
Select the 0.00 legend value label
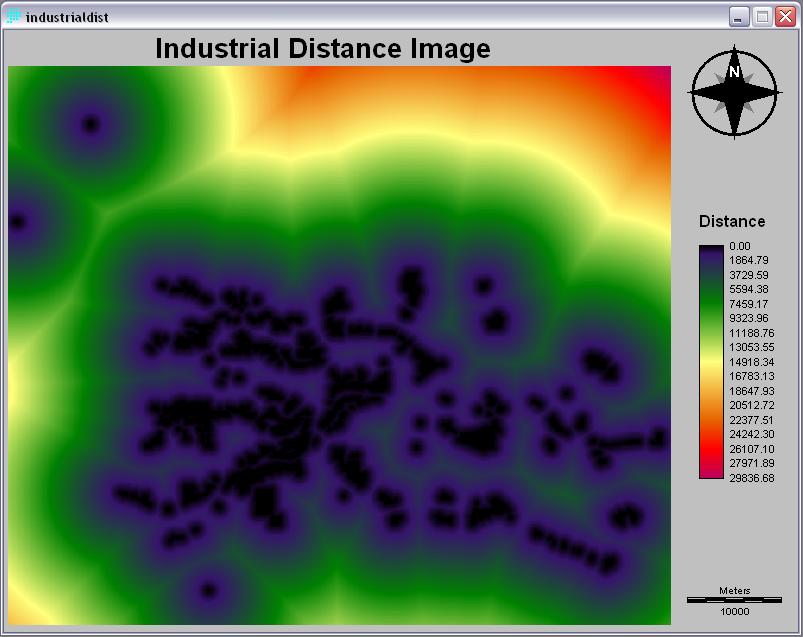click(x=741, y=246)
